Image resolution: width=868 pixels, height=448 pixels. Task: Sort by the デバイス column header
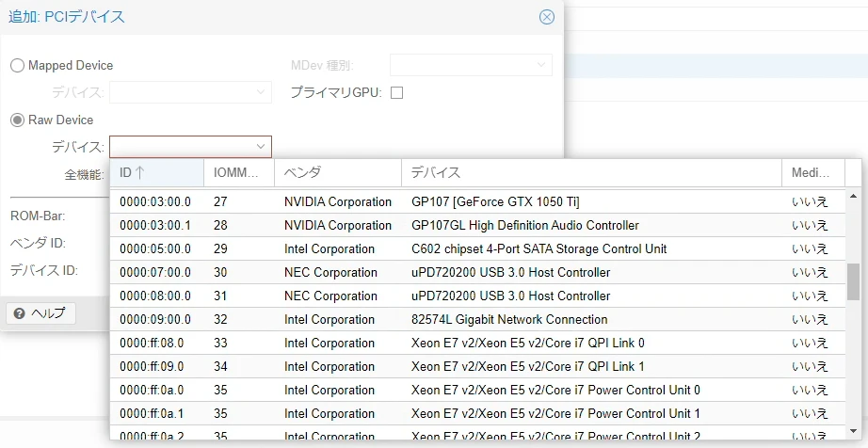[591, 172]
